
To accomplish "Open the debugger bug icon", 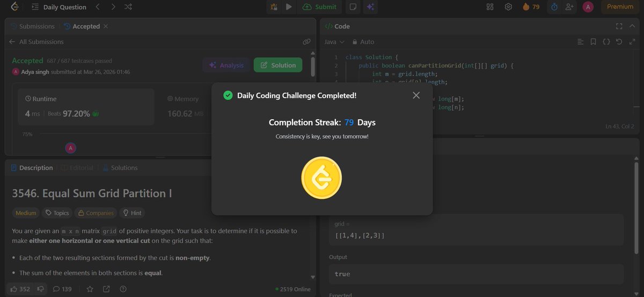I will click(274, 7).
